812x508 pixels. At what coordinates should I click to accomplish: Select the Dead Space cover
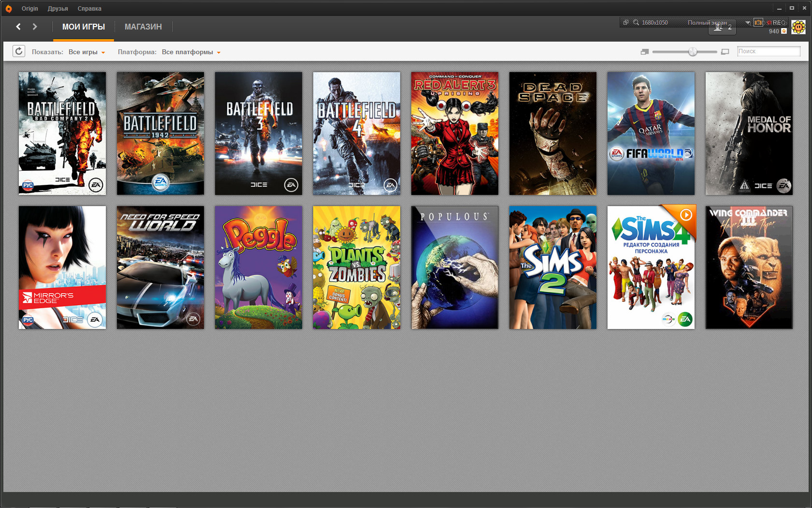(x=553, y=134)
